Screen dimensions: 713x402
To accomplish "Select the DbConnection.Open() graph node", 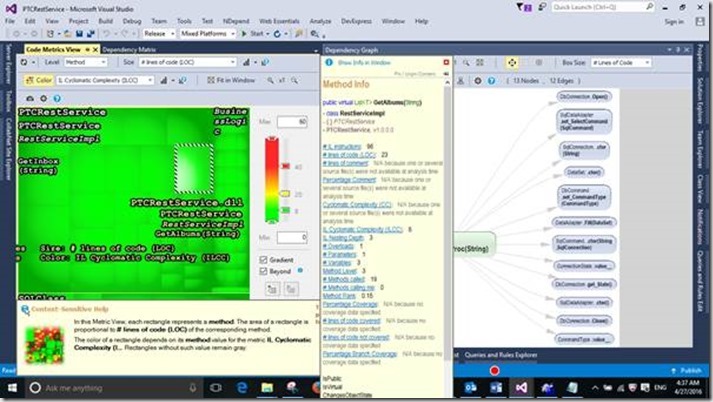I will click(584, 97).
